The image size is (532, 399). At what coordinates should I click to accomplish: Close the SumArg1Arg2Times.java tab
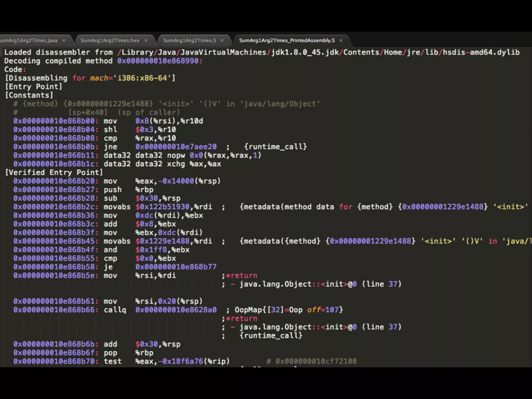pyautogui.click(x=64, y=41)
